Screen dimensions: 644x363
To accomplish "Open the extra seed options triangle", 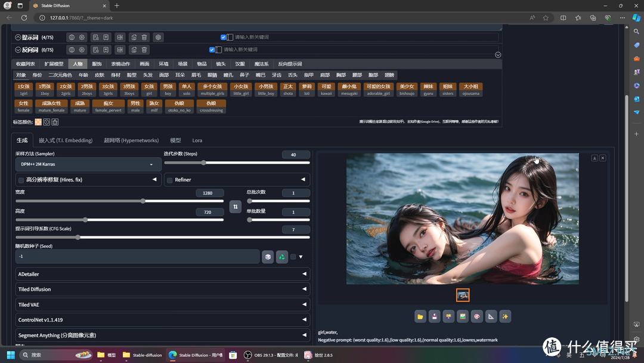I will click(301, 257).
